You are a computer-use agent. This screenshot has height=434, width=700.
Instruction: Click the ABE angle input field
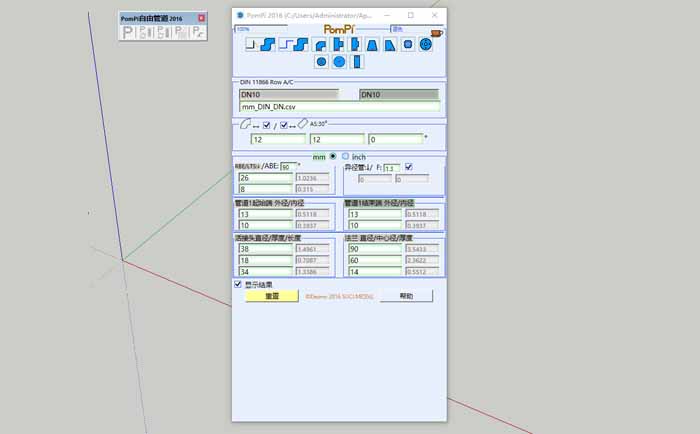(x=286, y=167)
